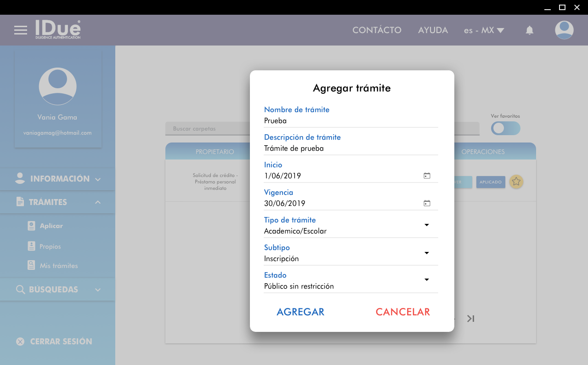Click calendar icon in Vigencia field
The image size is (588, 365).
pyautogui.click(x=427, y=203)
